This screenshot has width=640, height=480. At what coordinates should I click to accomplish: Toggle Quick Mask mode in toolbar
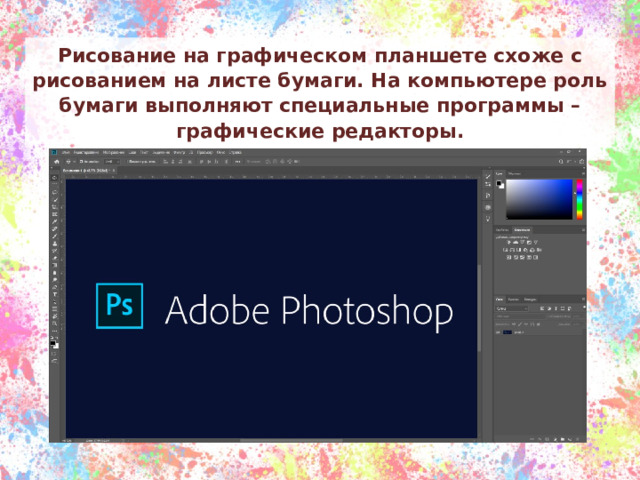(x=53, y=353)
